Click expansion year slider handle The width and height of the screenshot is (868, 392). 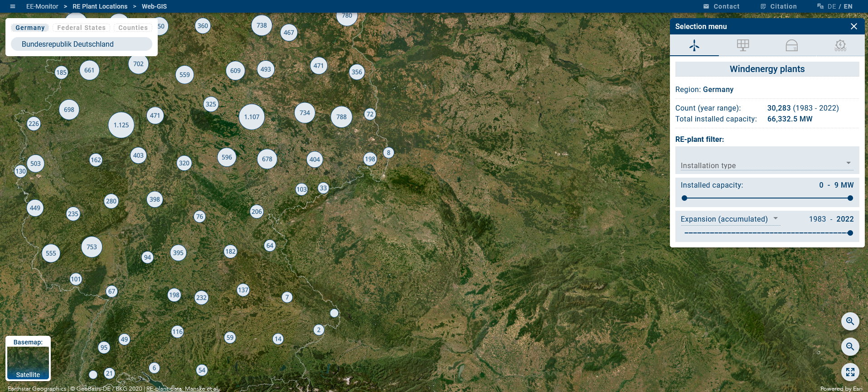point(850,233)
